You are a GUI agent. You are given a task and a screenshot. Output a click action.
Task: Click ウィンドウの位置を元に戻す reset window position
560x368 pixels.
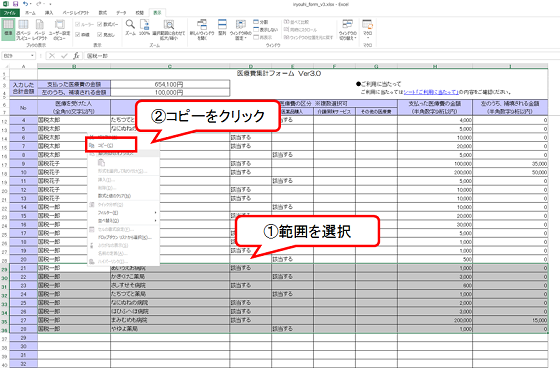tap(308, 37)
